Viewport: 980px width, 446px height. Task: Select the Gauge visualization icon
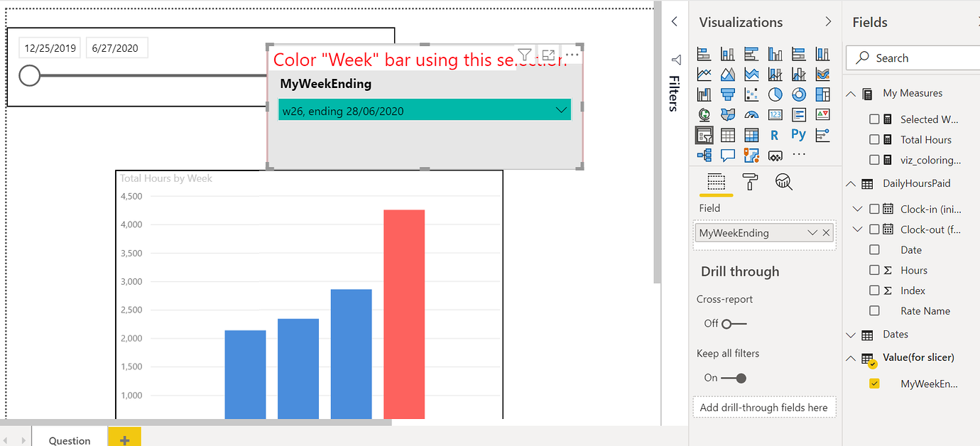click(751, 114)
